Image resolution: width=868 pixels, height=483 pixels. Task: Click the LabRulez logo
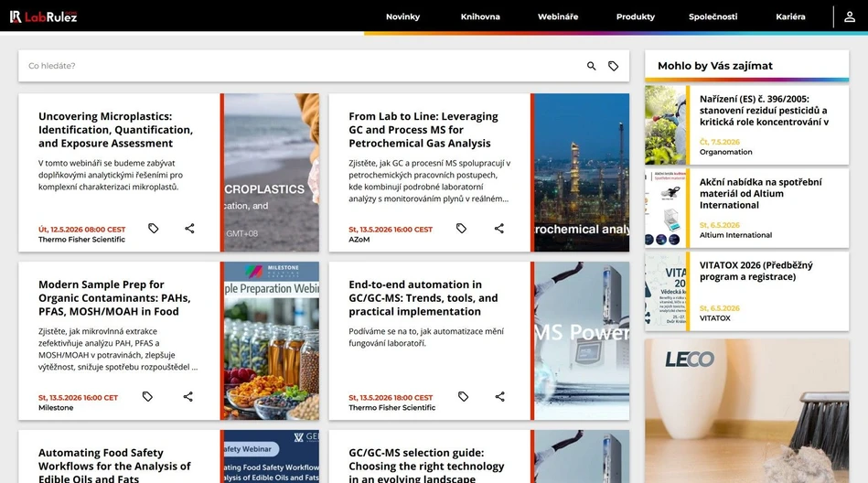coord(43,16)
